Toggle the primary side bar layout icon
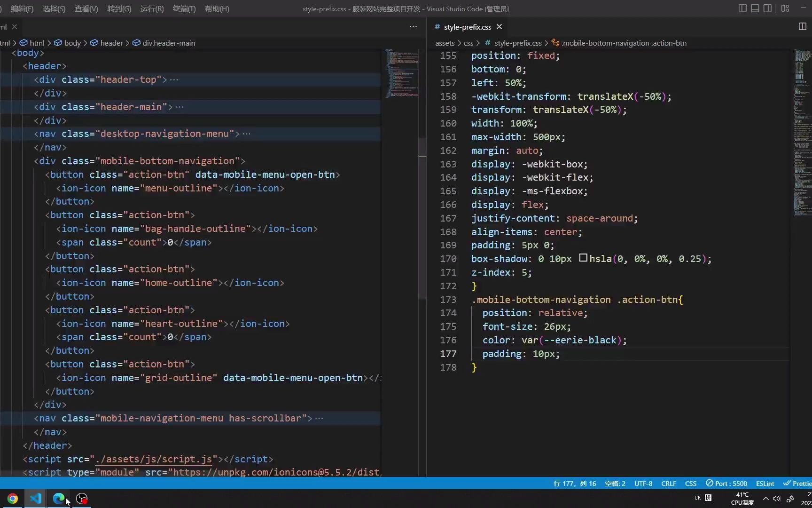This screenshot has width=812, height=508. click(742, 8)
